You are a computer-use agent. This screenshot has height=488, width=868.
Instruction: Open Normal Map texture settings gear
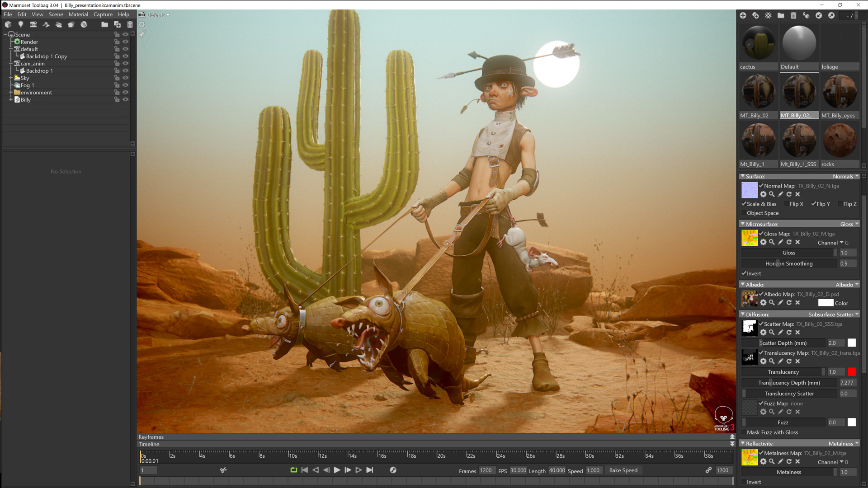[763, 194]
